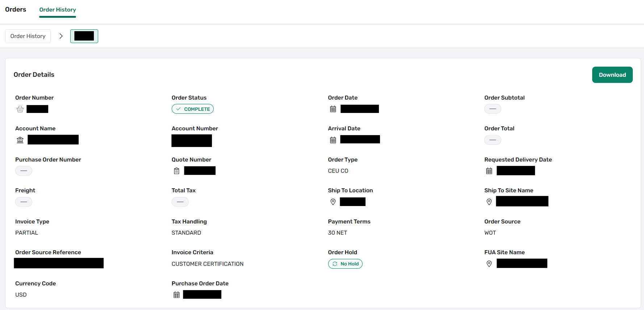Viewport: 644px width, 310px height.
Task: Click the Order Total dash placeholder
Action: pos(493,140)
